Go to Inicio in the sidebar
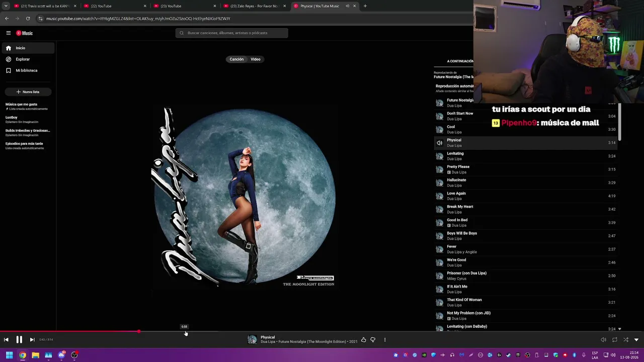Viewport: 644px width, 362px height. pos(28,48)
